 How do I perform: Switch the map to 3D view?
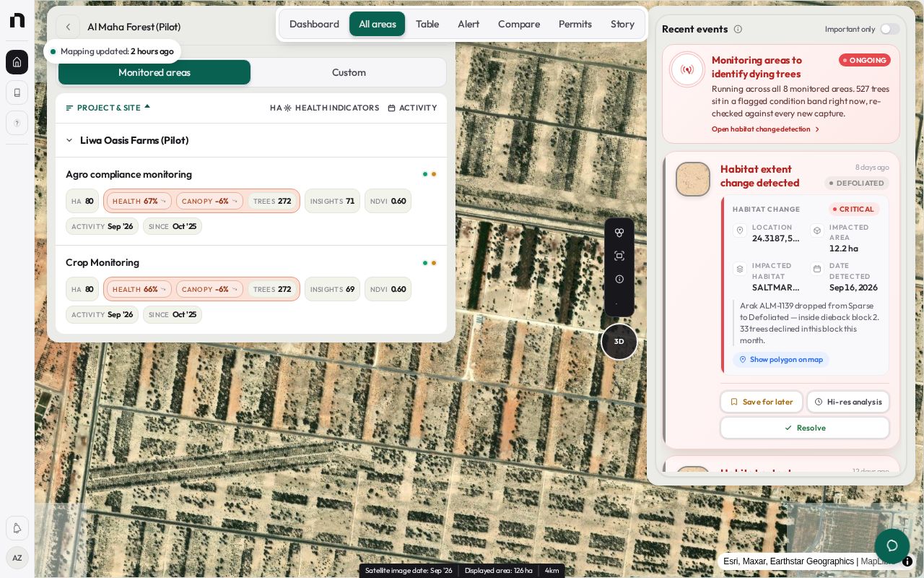[619, 342]
